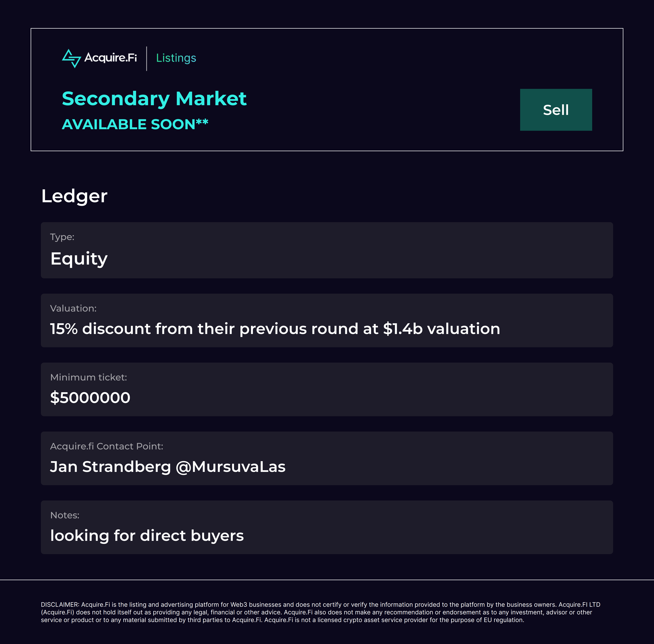Click the Type field label
This screenshot has height=644, width=654.
pos(62,237)
